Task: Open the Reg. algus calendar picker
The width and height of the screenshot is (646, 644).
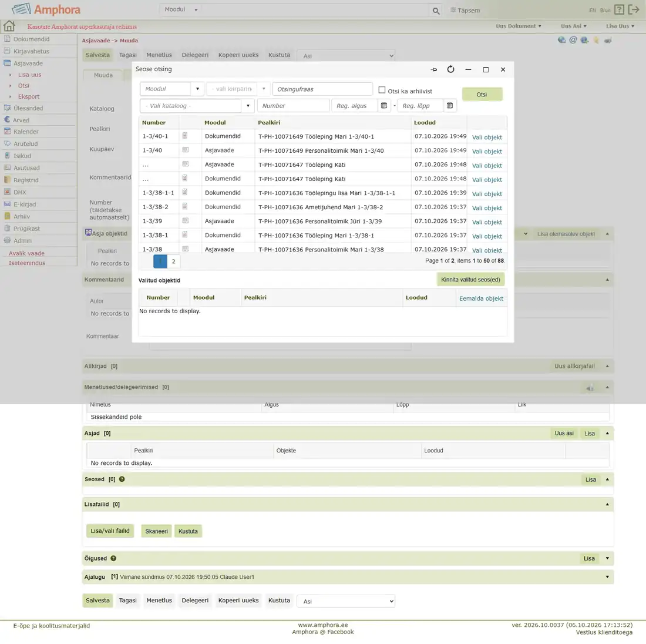Action: coord(384,106)
